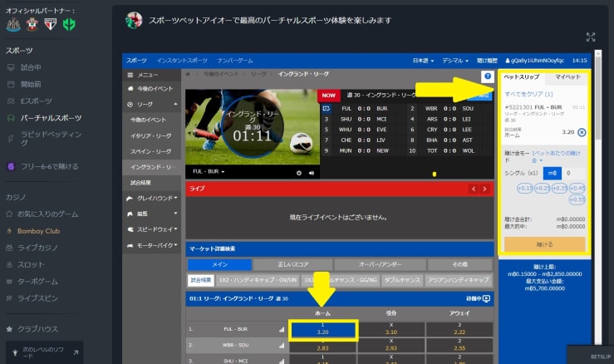Click the Southampton partner crest icon

coord(32,25)
